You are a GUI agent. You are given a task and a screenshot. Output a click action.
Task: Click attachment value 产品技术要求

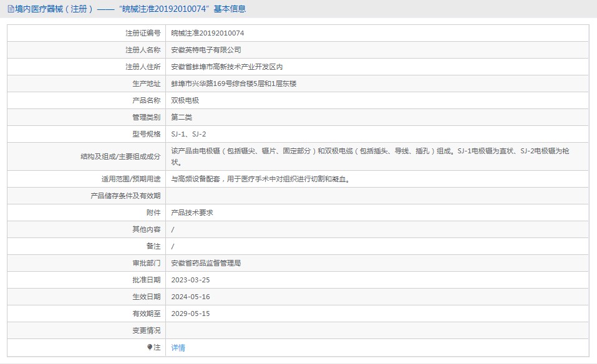192,213
